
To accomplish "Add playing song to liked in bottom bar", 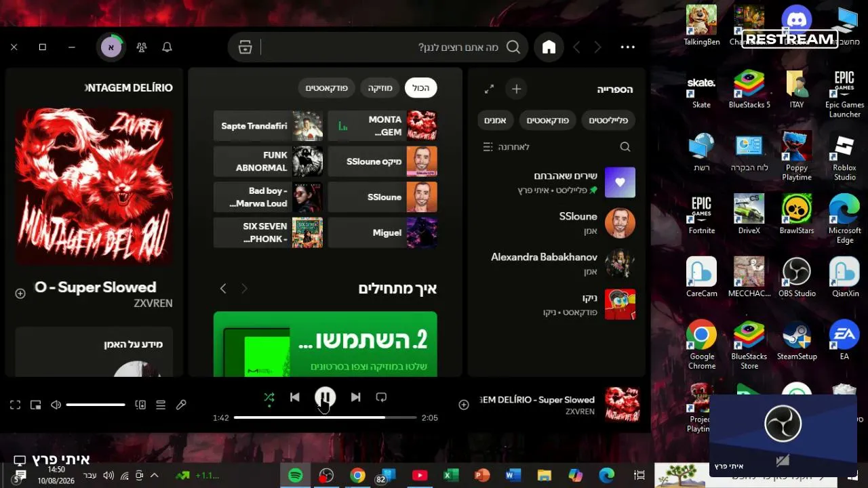I will tap(464, 405).
